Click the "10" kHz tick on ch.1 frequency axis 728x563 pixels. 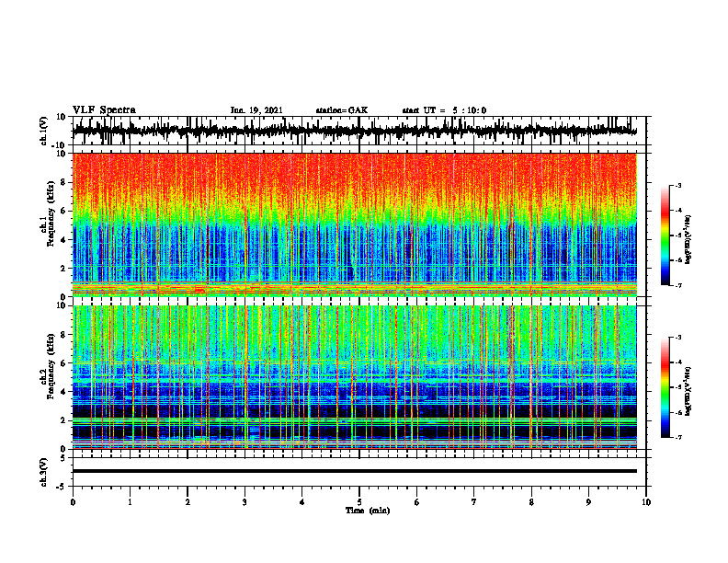(62, 154)
